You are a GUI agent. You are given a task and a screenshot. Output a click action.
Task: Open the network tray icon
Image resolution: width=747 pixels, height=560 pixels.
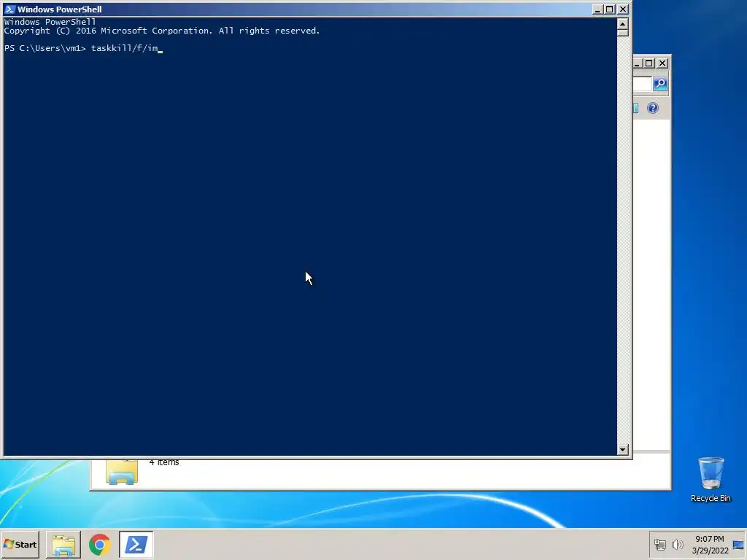[659, 544]
